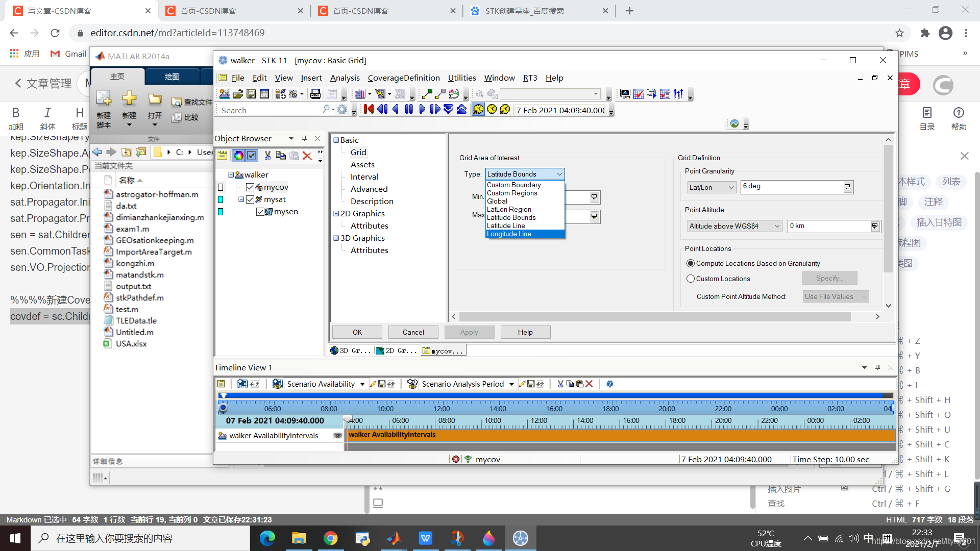Choose Longitude Line in Type list
This screenshot has width=980, height=551.
(x=509, y=234)
